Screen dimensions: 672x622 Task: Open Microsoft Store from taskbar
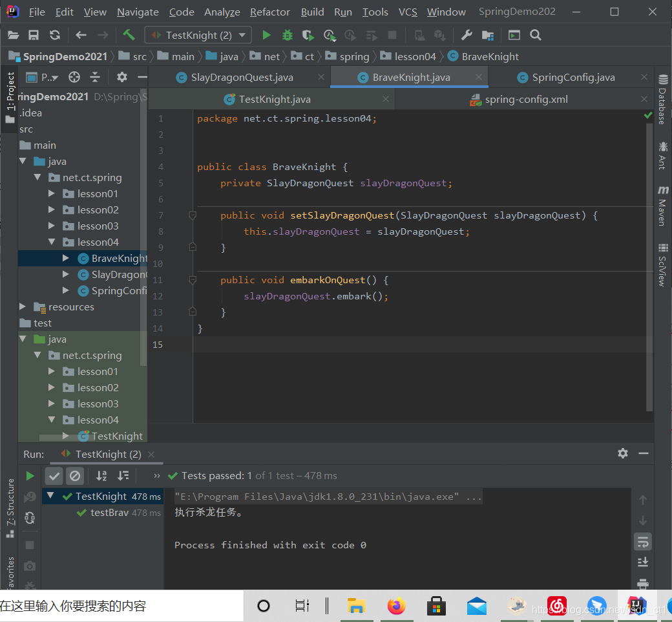coord(436,606)
